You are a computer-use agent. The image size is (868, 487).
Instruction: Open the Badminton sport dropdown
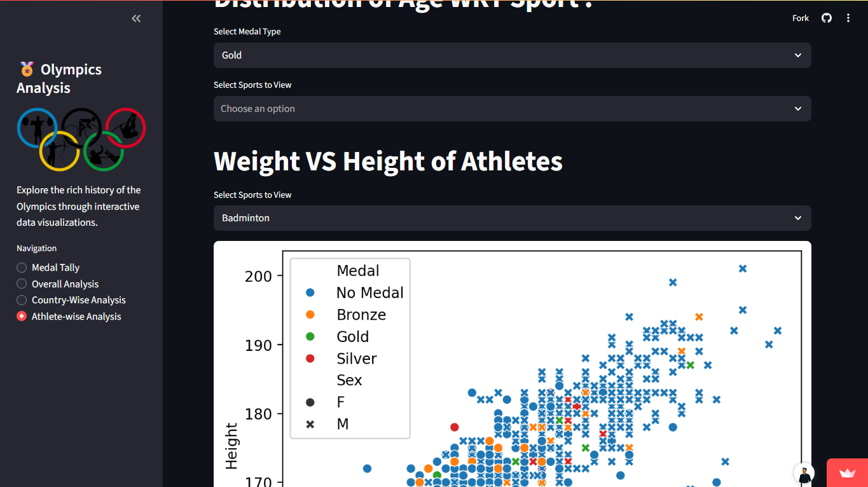(512, 218)
